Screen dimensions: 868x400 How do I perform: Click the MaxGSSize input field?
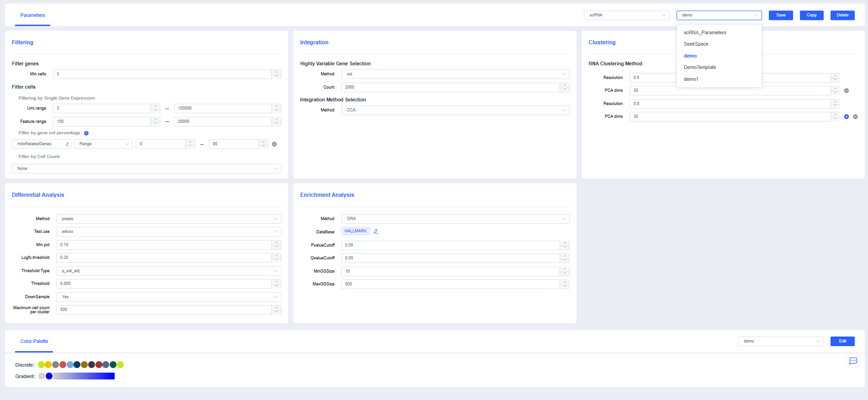450,284
